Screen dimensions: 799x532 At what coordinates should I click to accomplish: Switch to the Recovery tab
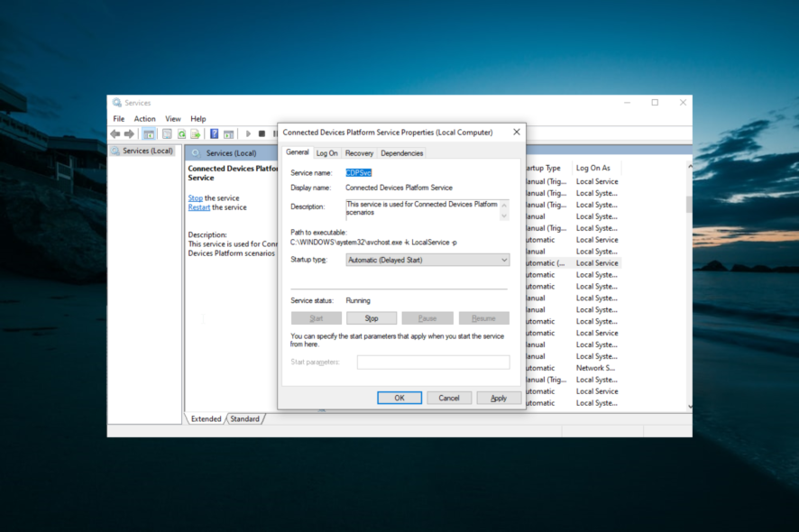pyautogui.click(x=359, y=153)
